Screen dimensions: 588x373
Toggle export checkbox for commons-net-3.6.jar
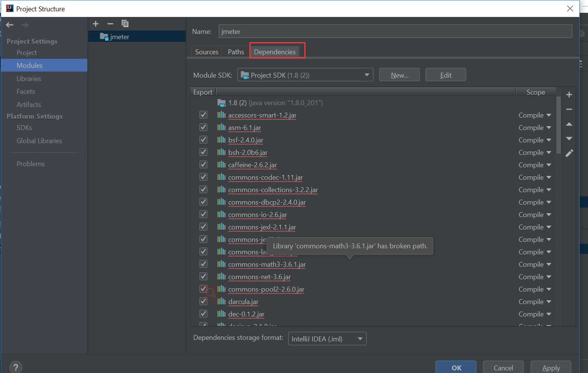(203, 277)
